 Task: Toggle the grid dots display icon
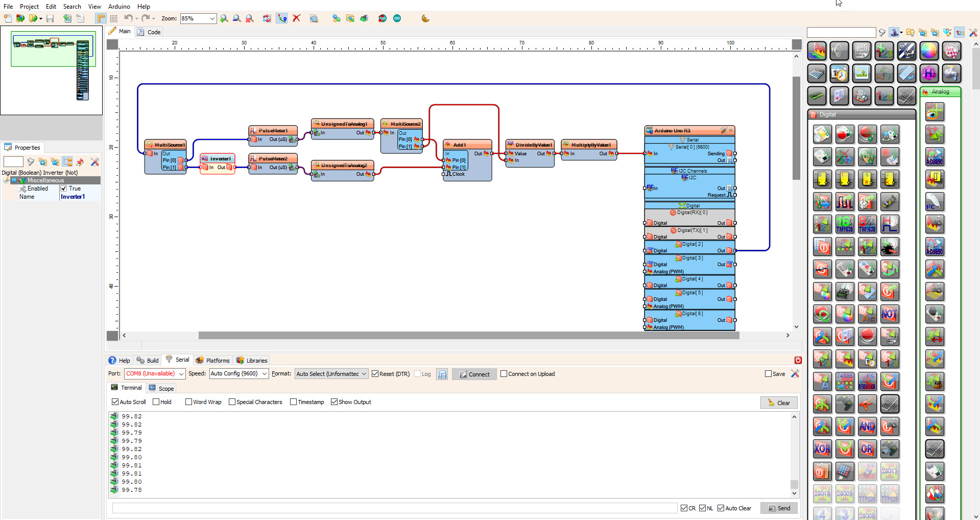click(113, 18)
